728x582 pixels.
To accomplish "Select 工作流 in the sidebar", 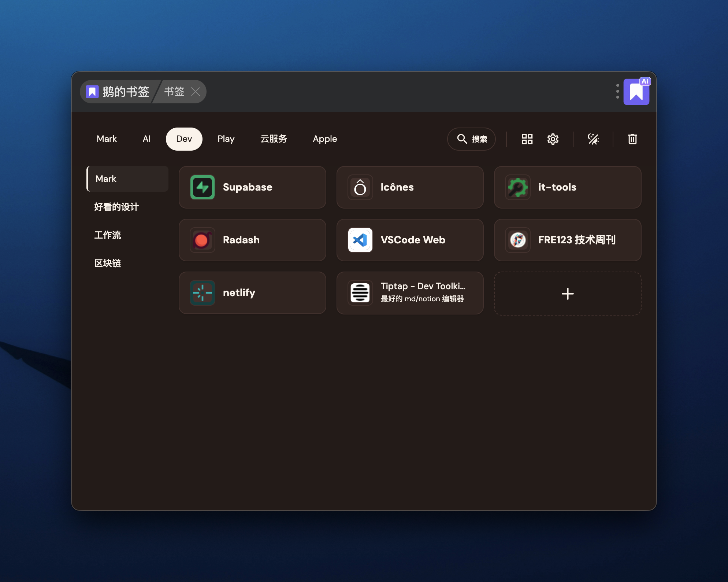I will 108,235.
